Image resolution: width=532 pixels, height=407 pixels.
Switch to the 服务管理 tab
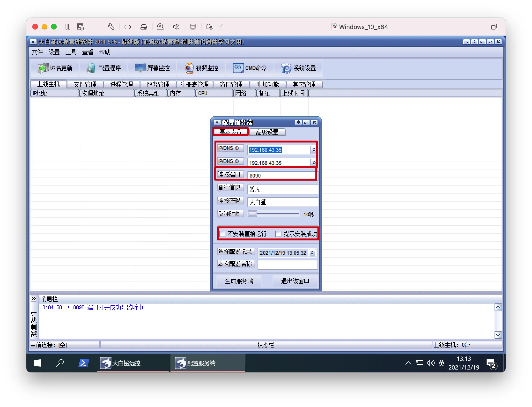[158, 84]
